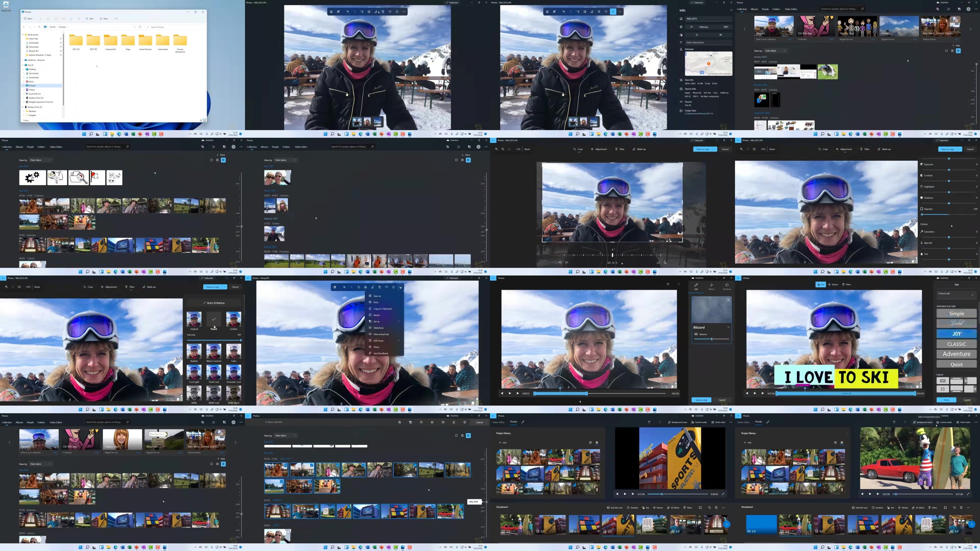Image resolution: width=980 pixels, height=551 pixels.
Task: Open New dropdown in Pictures File Explorer
Action: (29, 19)
